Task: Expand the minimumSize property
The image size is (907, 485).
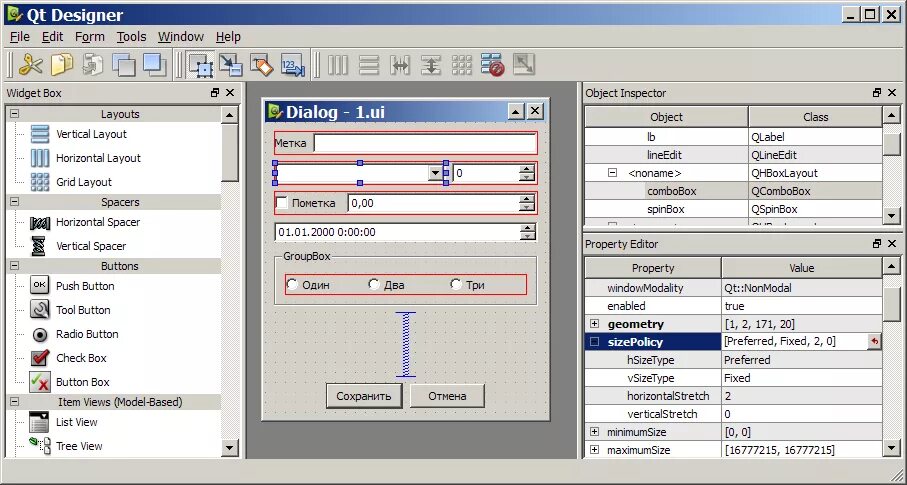Action: [x=595, y=432]
